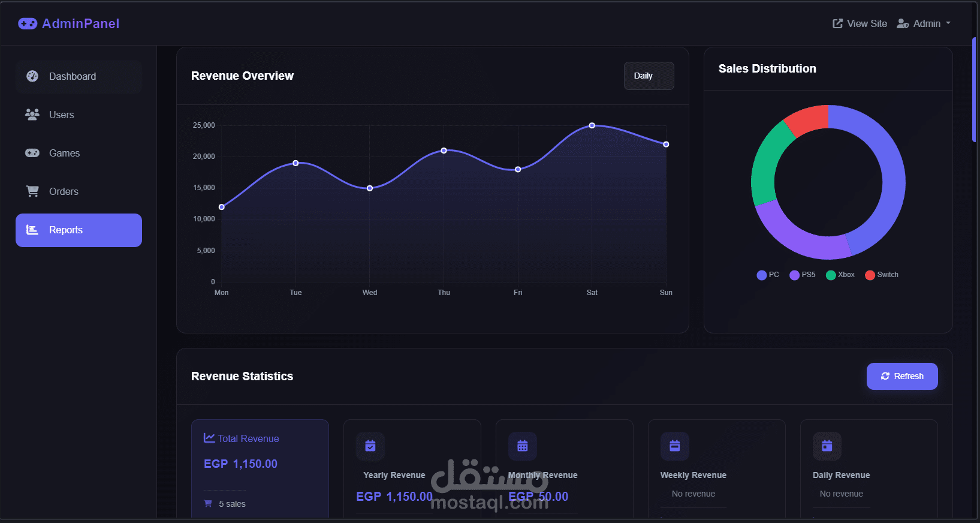Click the Saturday data point on revenue chart

pos(592,125)
